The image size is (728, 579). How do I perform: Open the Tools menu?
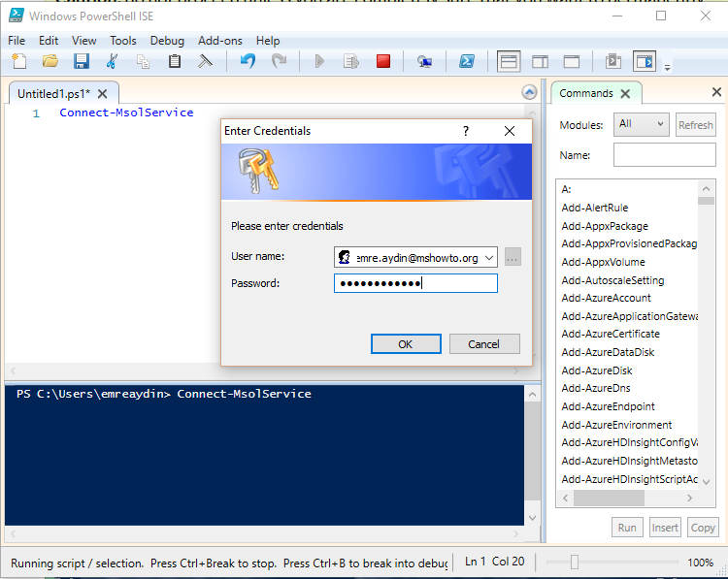click(123, 41)
